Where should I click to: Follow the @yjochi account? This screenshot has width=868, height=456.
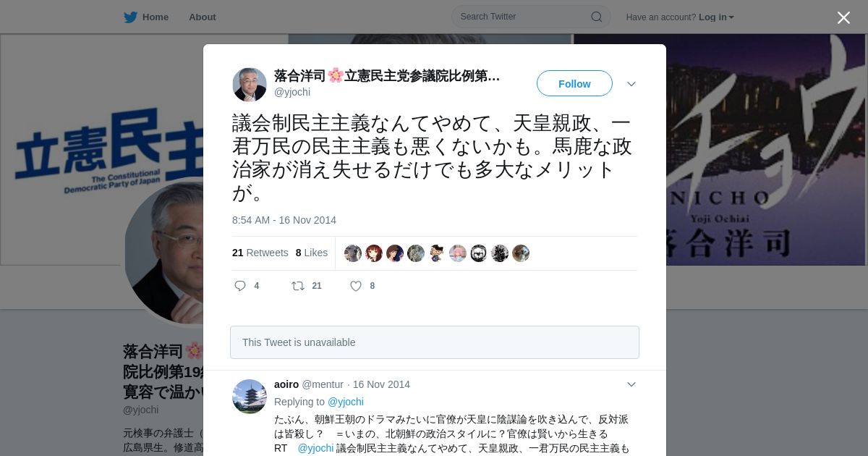click(574, 84)
